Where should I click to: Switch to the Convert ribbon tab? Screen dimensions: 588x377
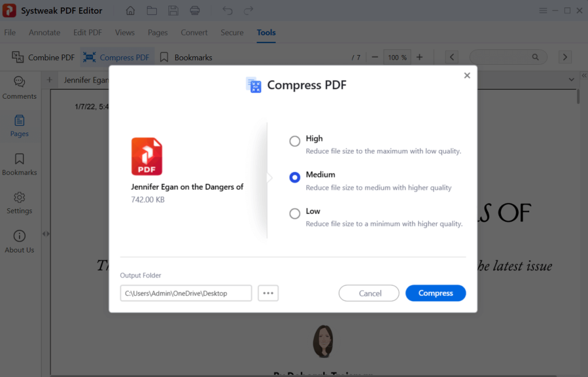[x=194, y=33]
